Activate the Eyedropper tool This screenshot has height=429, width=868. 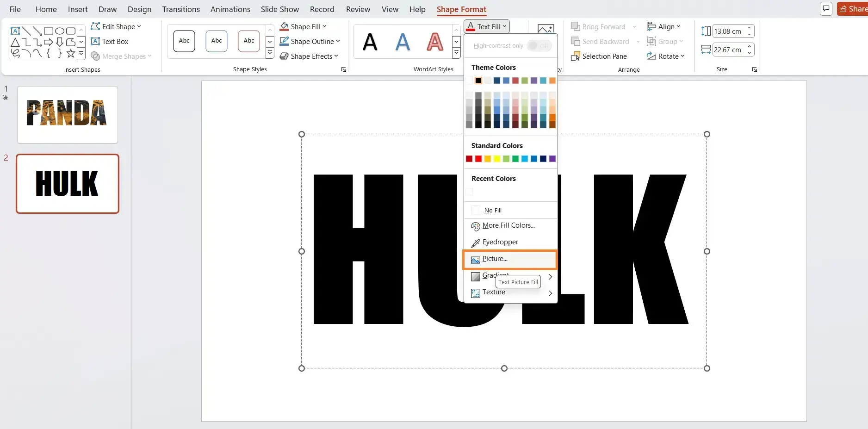[510, 242]
